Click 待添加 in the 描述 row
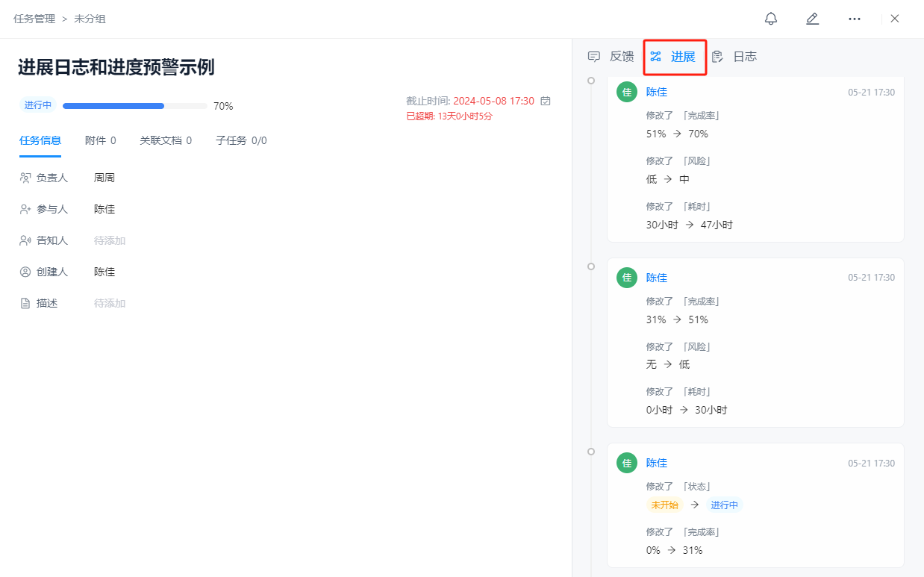 (x=110, y=303)
